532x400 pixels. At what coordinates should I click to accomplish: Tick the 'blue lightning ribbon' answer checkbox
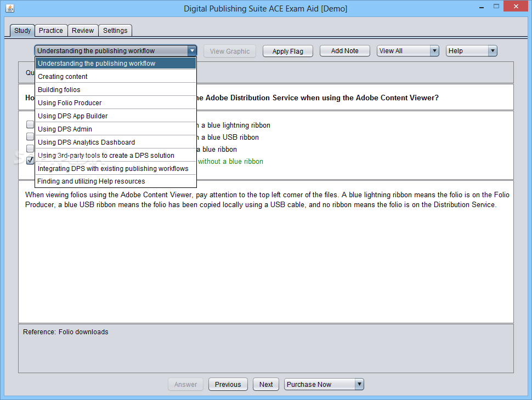(30, 124)
